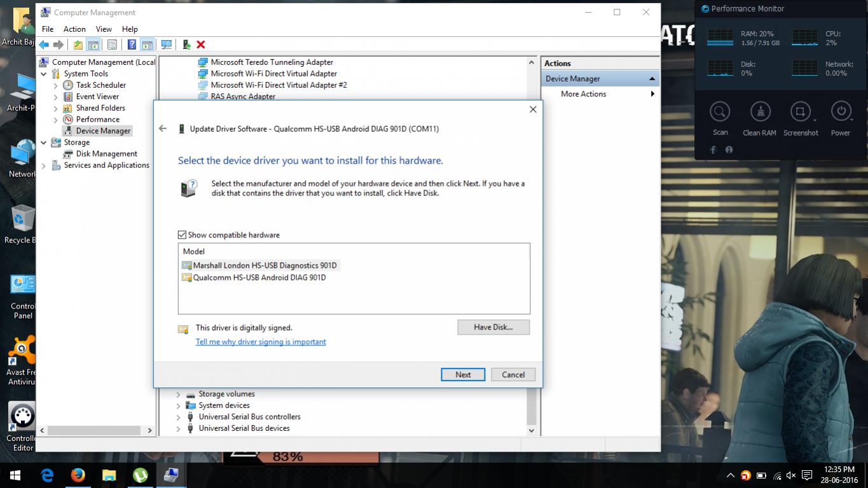
Task: Expand the Storage volumes node
Action: pos(178,394)
